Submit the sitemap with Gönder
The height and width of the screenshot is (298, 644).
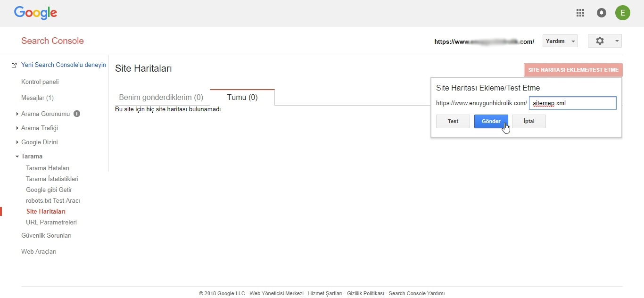coord(491,121)
